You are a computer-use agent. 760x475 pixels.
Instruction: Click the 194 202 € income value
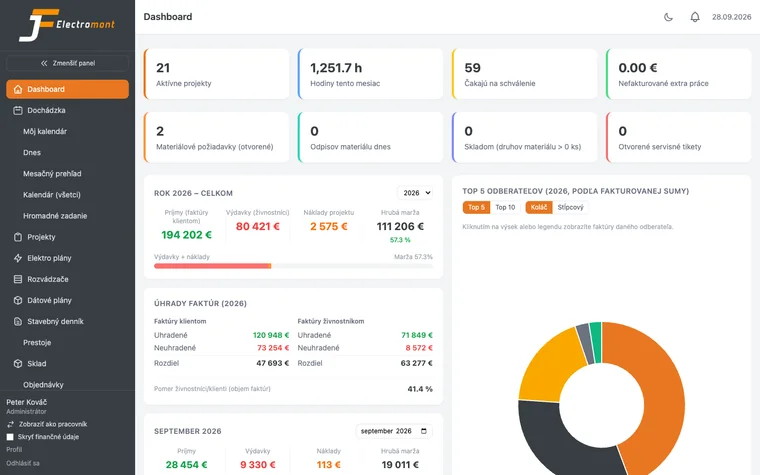tap(186, 235)
